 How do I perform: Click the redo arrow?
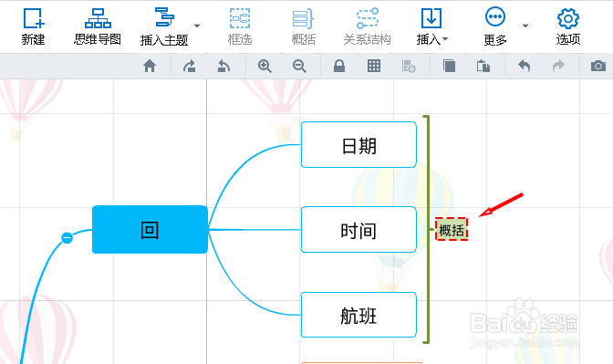pos(558,66)
